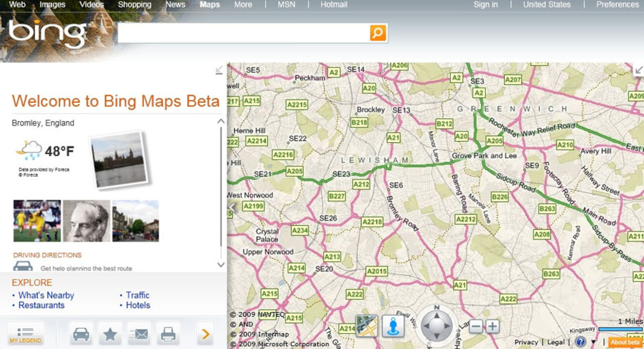Collapse the left welcome panel arrow

219,70
